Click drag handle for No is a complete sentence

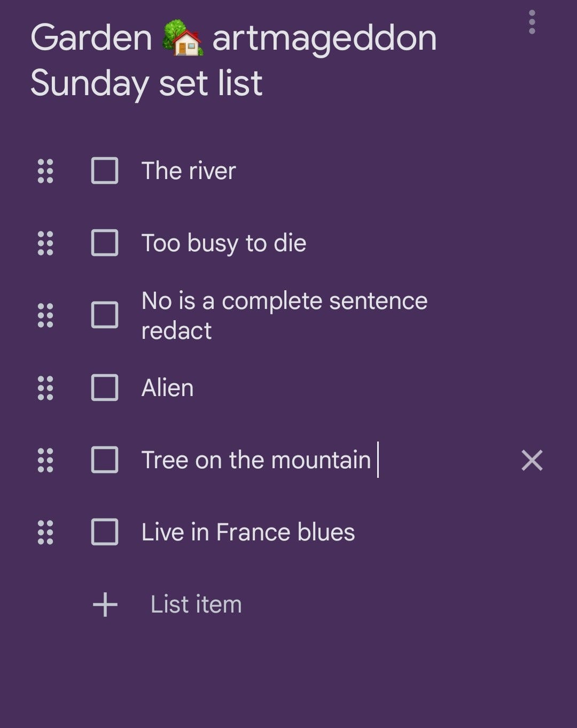click(45, 315)
